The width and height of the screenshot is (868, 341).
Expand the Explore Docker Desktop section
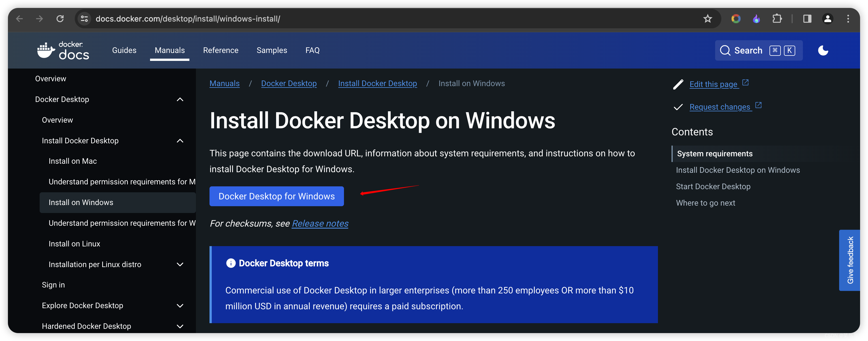point(180,306)
